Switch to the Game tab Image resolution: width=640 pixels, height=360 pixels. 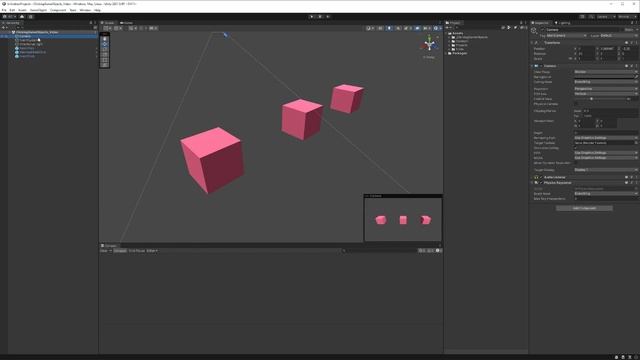tap(127, 23)
